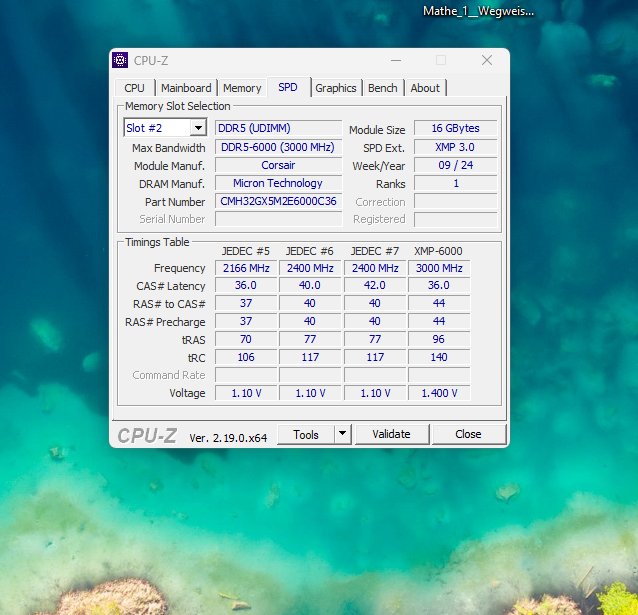Click the XMP 3.0 value
638x615 pixels.
[455, 147]
